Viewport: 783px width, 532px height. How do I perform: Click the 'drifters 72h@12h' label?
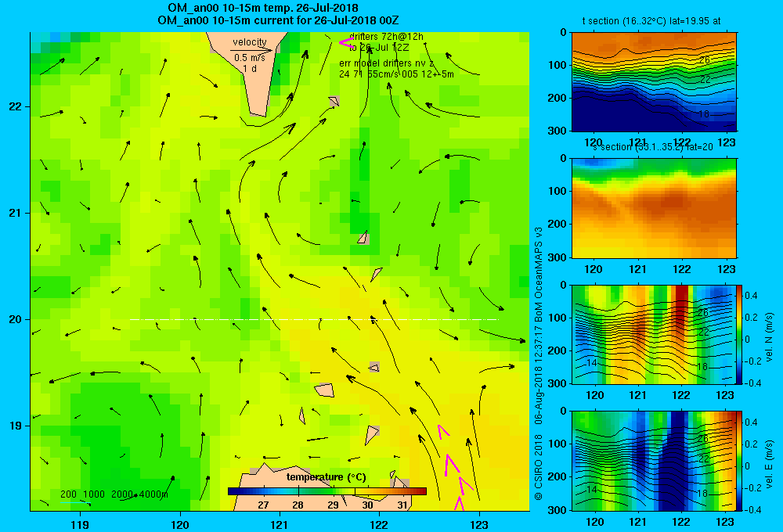point(386,37)
